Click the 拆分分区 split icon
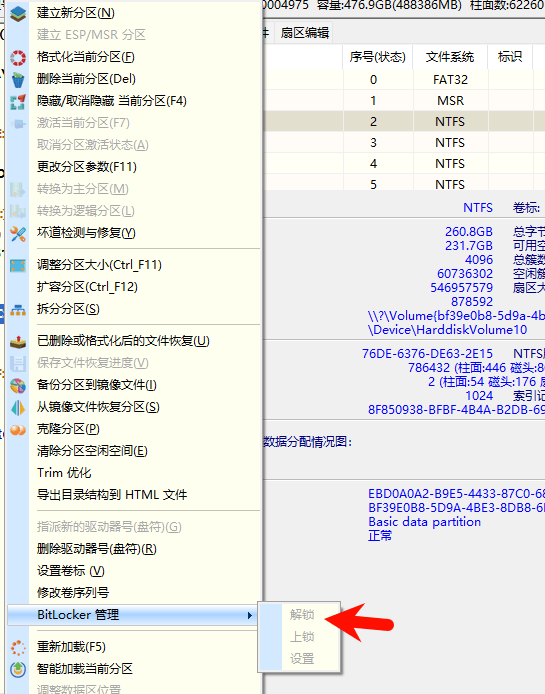Screen dimensions: 545x694 point(18,309)
